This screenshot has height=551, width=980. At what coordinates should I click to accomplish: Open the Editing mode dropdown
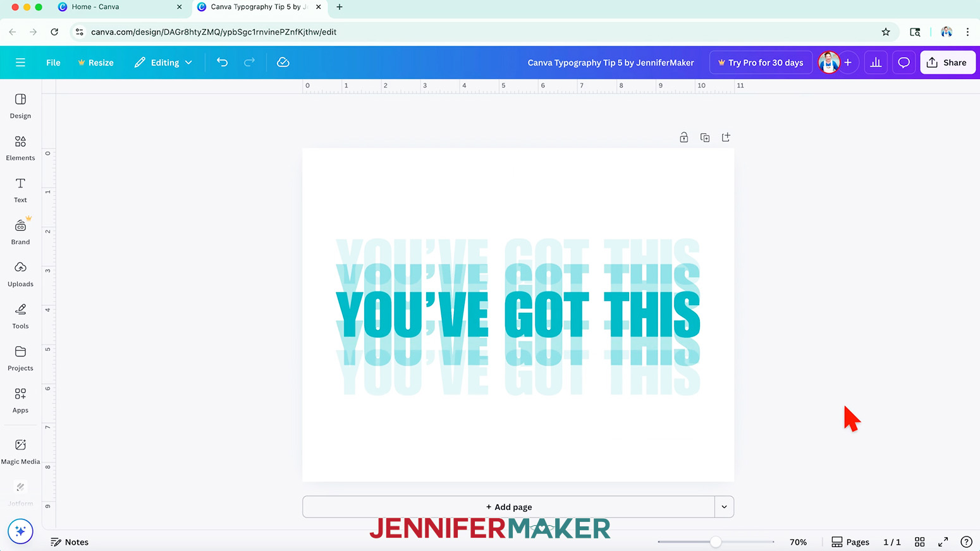click(163, 63)
